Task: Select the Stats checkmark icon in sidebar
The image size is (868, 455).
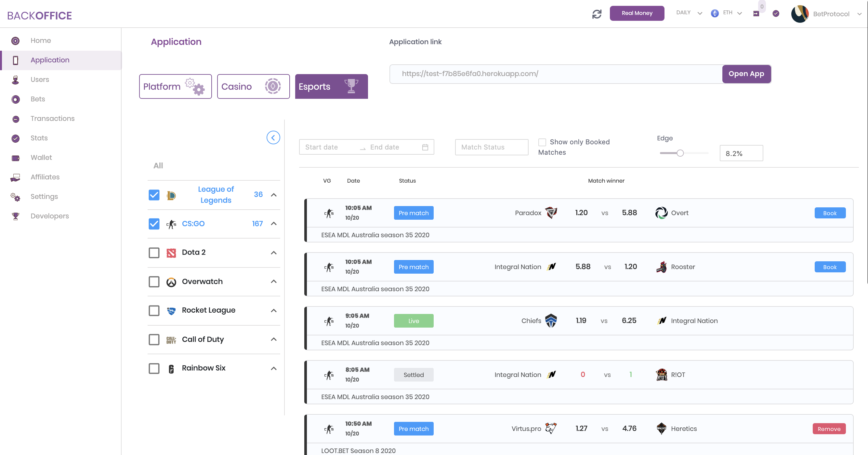Action: pos(16,138)
